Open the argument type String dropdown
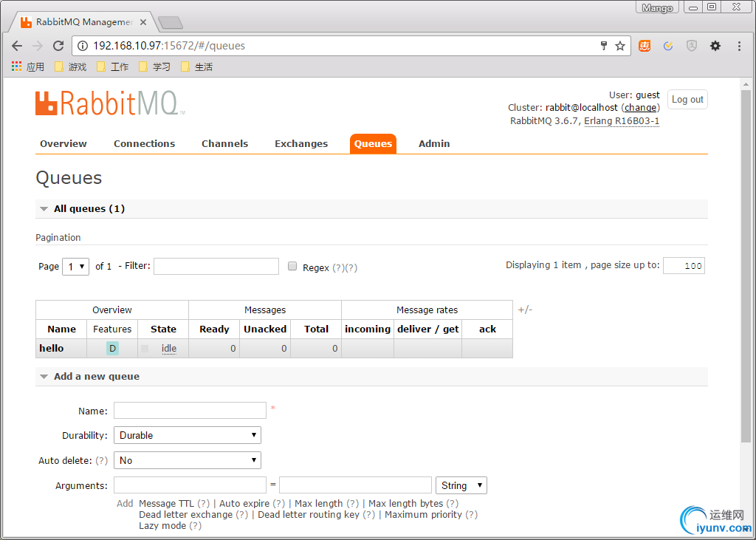This screenshot has height=540, width=756. click(x=461, y=485)
